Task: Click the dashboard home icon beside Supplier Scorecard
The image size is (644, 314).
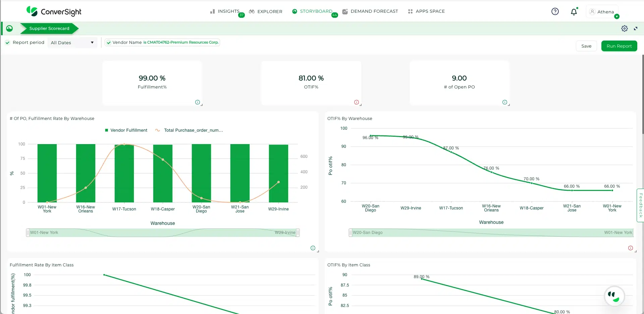Action: [9, 28]
